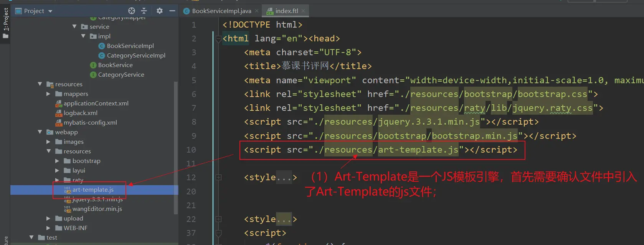This screenshot has width=644, height=245.
Task: Fold the html tag at line 2
Action: click(x=218, y=38)
